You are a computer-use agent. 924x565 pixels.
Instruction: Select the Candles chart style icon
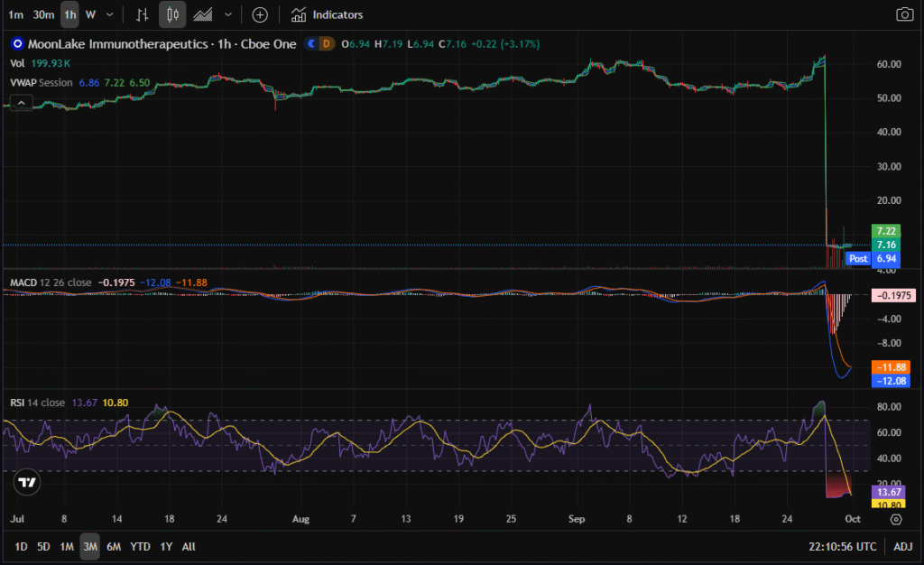pos(172,14)
